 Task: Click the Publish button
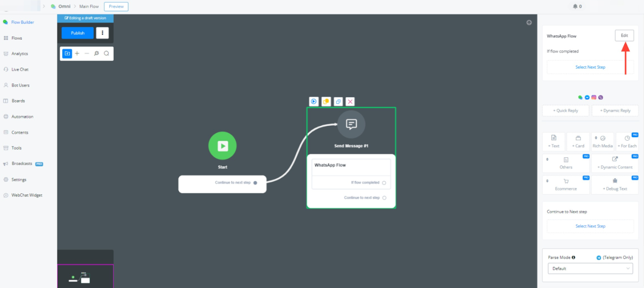pyautogui.click(x=77, y=33)
